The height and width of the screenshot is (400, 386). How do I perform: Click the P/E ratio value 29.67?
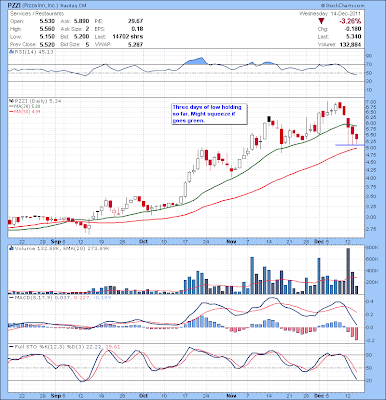(136, 21)
